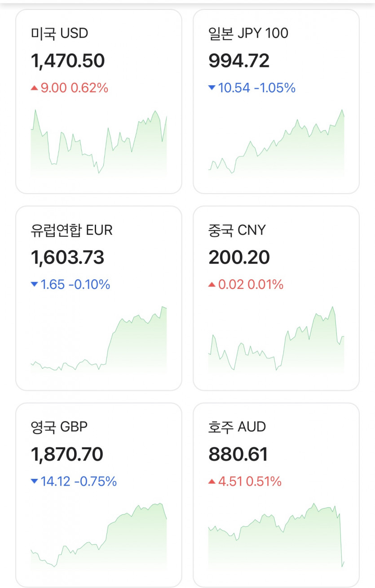Open the 영국 GBP card title
The height and width of the screenshot is (588, 375).
pyautogui.click(x=59, y=427)
